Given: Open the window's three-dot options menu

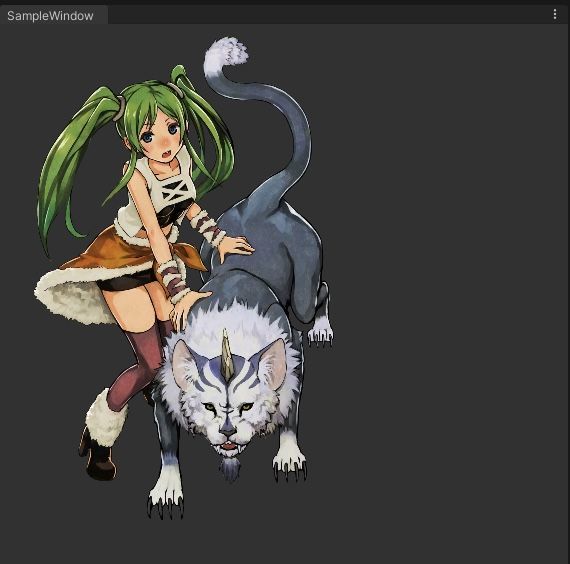Looking at the screenshot, I should (555, 15).
